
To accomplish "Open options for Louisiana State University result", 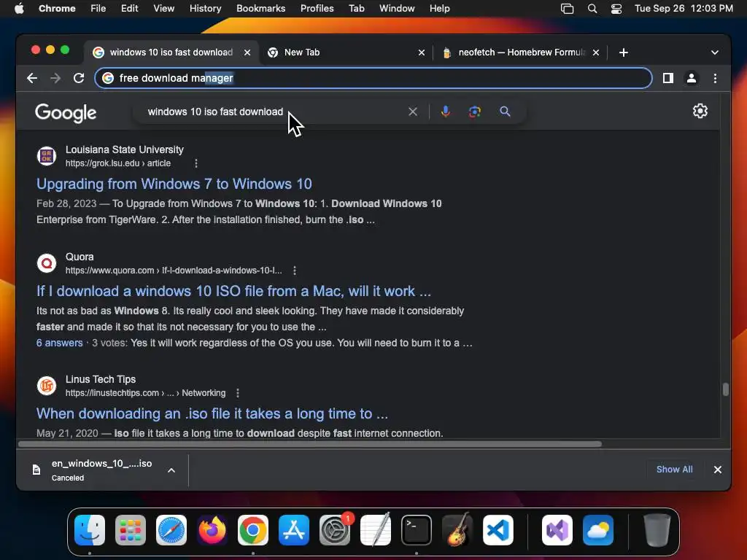I will (196, 163).
